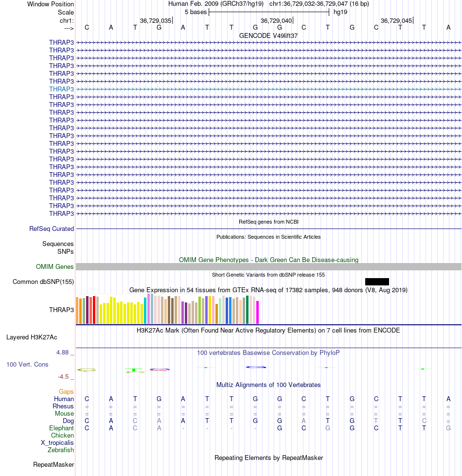
Task: Click the light-blue highlighted THRAP3 transcript label
Action: point(61,89)
